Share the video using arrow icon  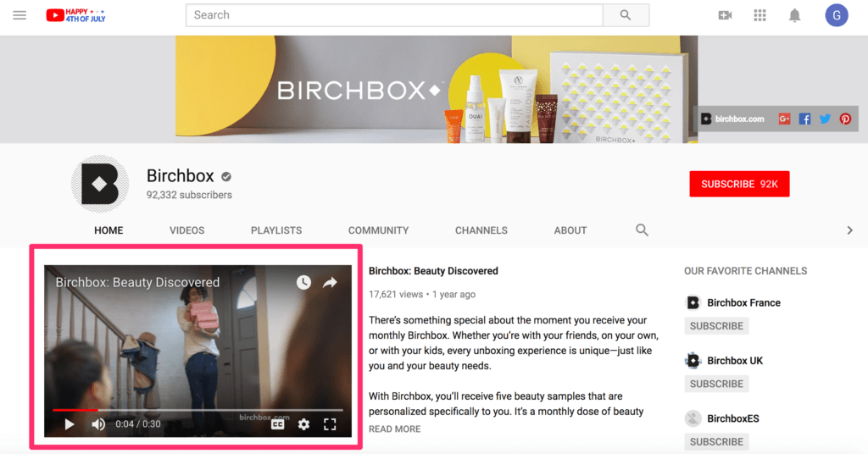click(x=330, y=283)
